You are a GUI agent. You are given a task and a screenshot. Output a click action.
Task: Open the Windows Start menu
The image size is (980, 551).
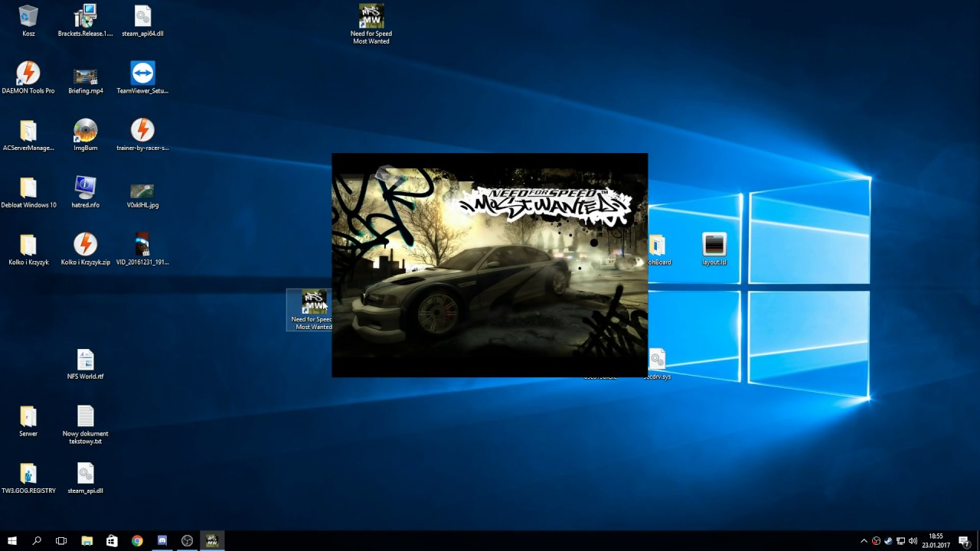click(12, 541)
